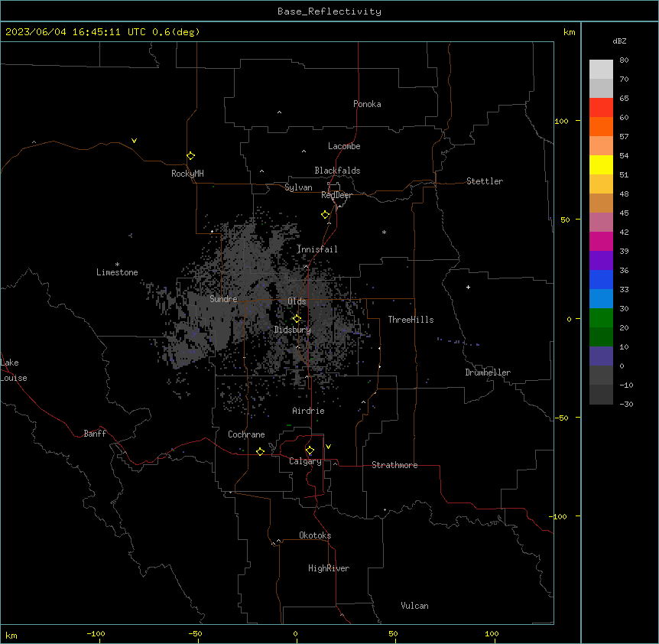The height and width of the screenshot is (644, 659).
Task: Click the Lacombe city label
Action: [344, 146]
